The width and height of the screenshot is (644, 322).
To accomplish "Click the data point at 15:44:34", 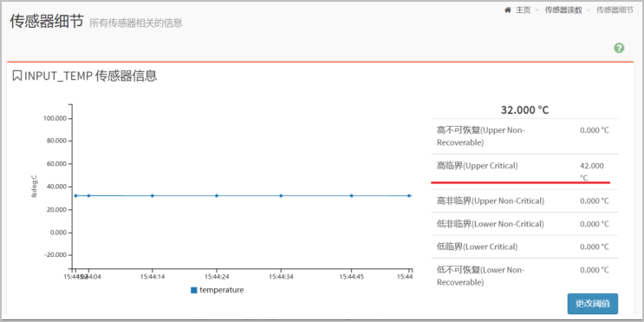I will tap(281, 196).
